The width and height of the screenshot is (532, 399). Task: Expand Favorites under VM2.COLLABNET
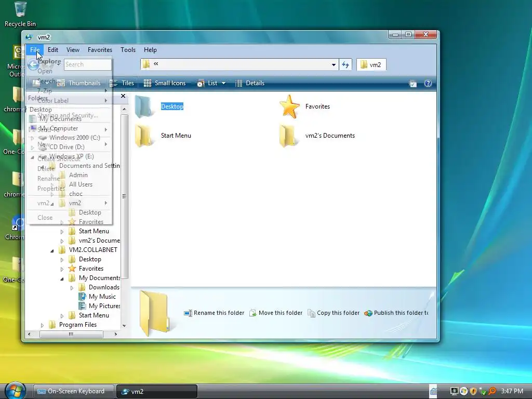pyautogui.click(x=62, y=269)
